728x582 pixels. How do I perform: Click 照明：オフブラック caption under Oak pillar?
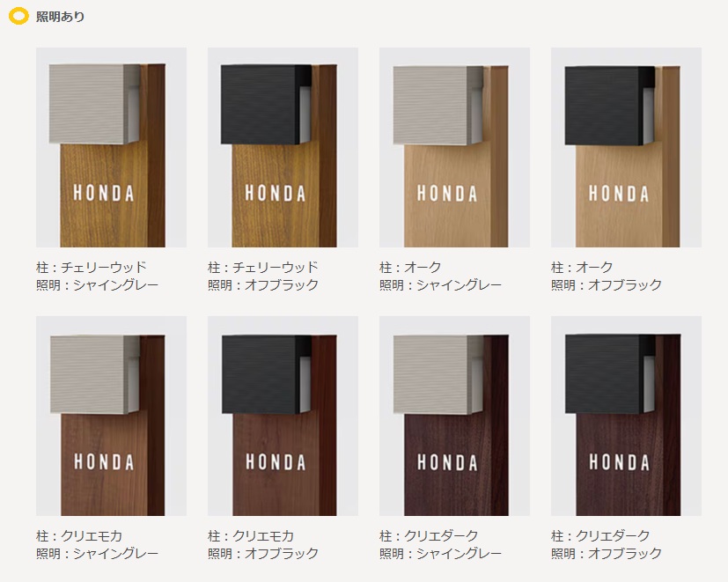(607, 284)
